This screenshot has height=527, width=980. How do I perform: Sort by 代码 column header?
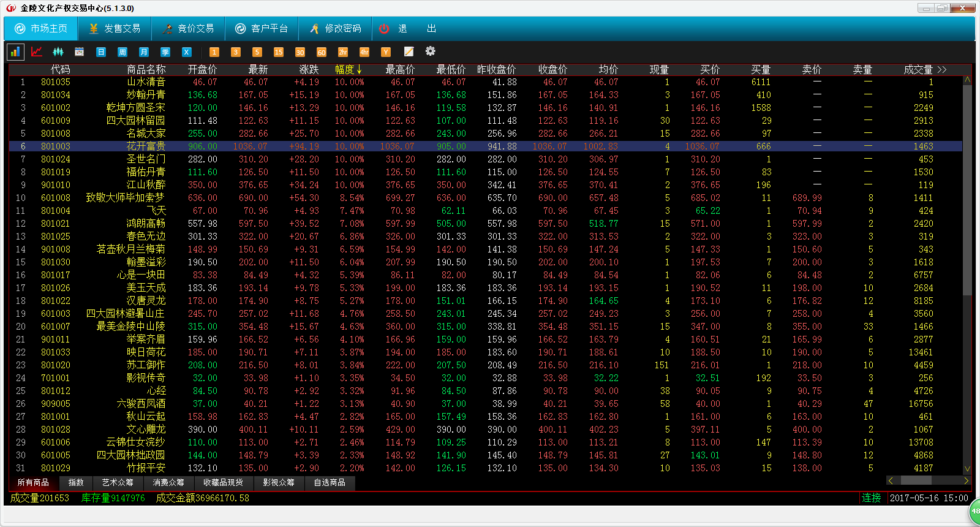click(60, 70)
